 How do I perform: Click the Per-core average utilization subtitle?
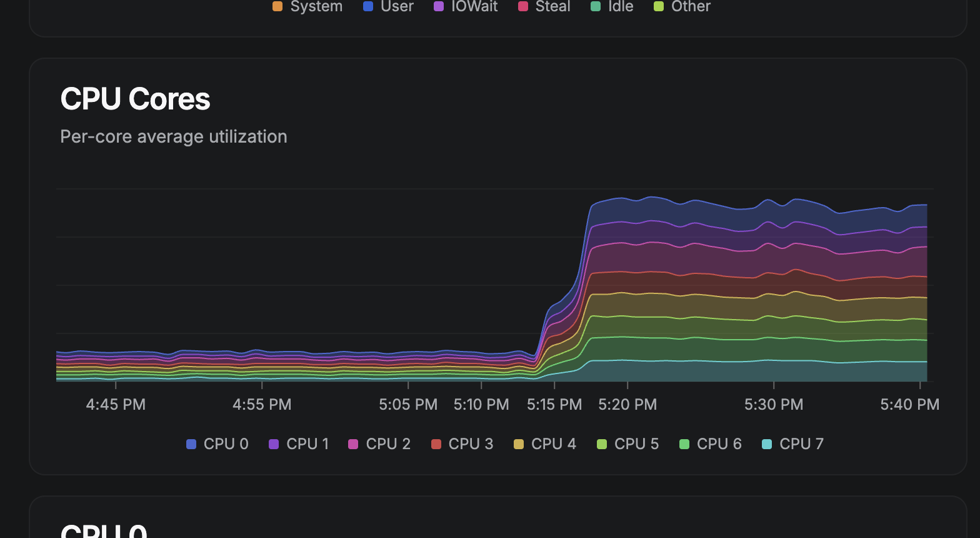[174, 136]
